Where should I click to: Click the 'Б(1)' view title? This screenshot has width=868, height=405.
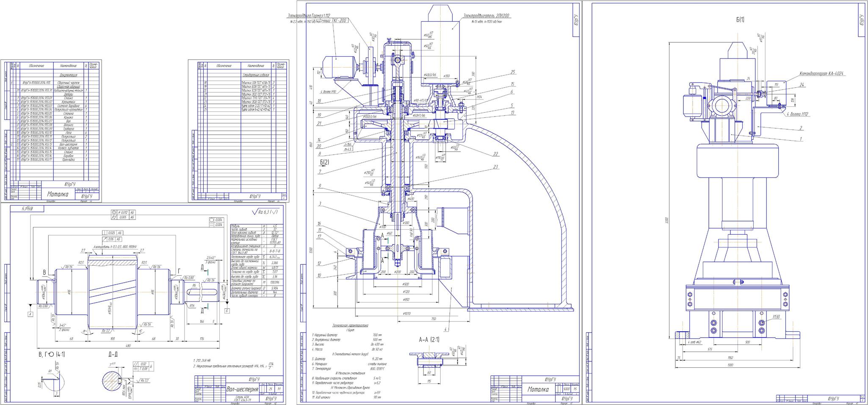tap(740, 19)
